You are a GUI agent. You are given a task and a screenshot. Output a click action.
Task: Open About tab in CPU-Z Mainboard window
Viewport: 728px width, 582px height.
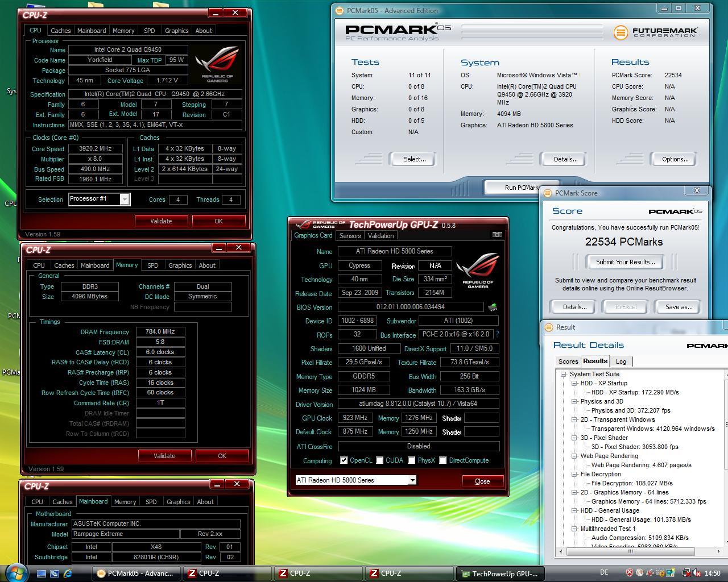click(x=205, y=502)
